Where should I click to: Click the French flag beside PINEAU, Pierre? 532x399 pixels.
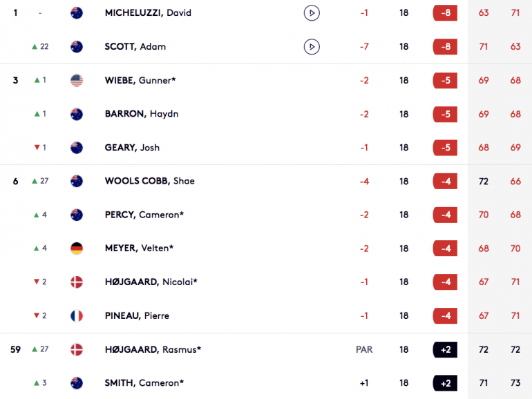point(77,315)
